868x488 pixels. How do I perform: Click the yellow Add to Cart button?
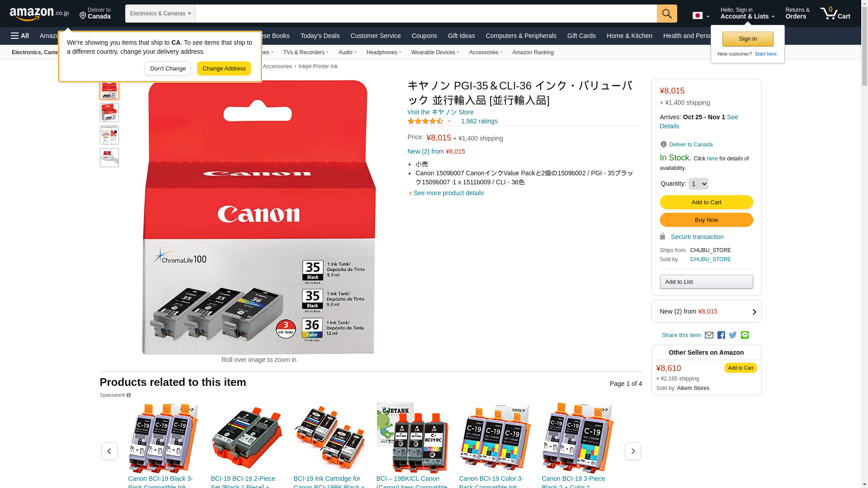706,202
